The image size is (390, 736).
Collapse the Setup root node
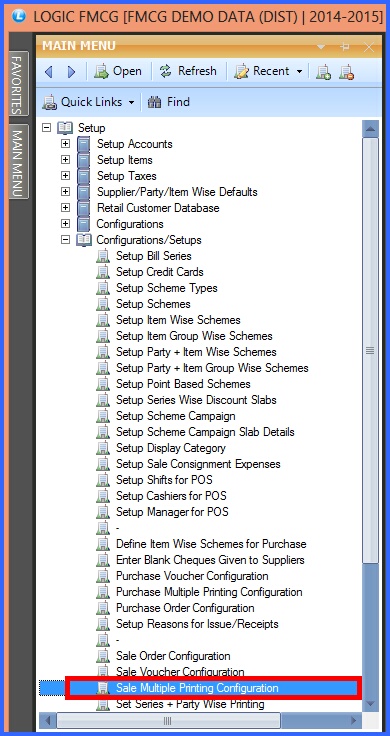46,128
